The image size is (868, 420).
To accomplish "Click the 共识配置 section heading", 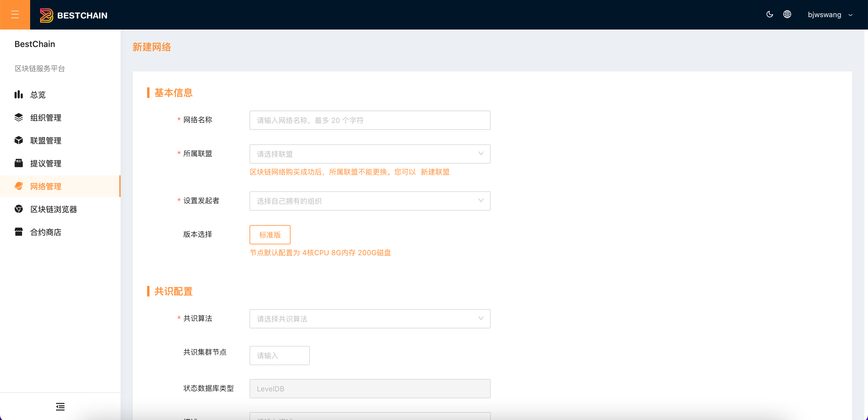I will (173, 291).
